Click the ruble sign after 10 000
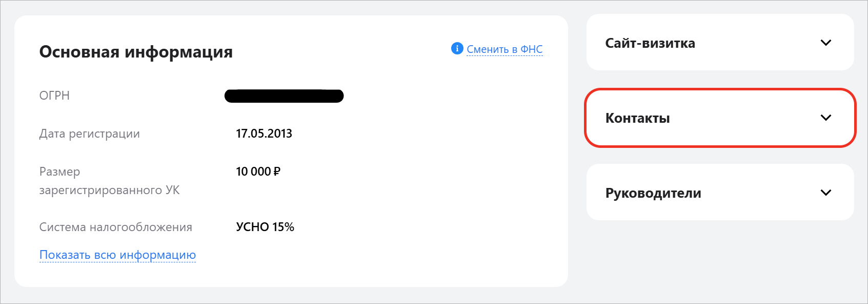 tap(277, 172)
